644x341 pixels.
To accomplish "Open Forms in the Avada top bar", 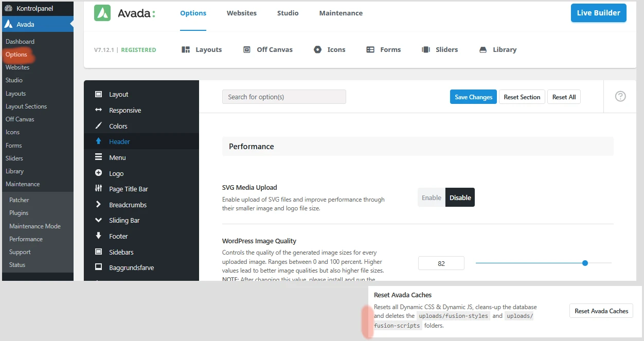I will [x=384, y=49].
